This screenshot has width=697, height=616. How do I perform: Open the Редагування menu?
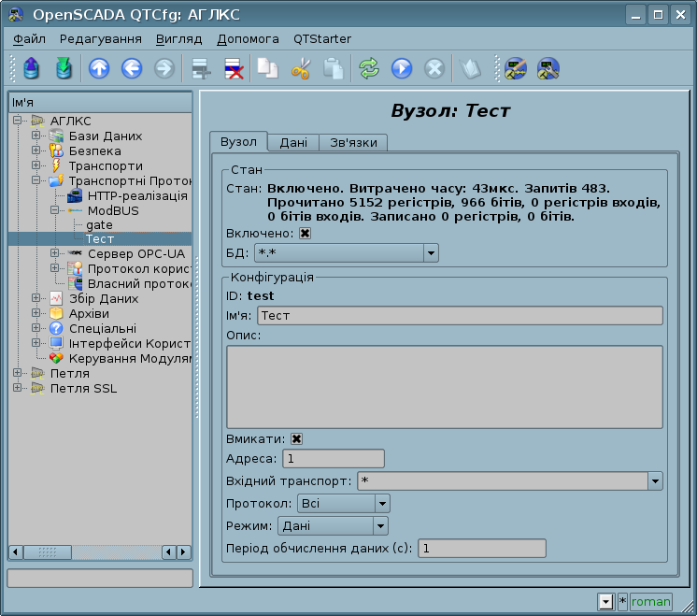point(101,39)
